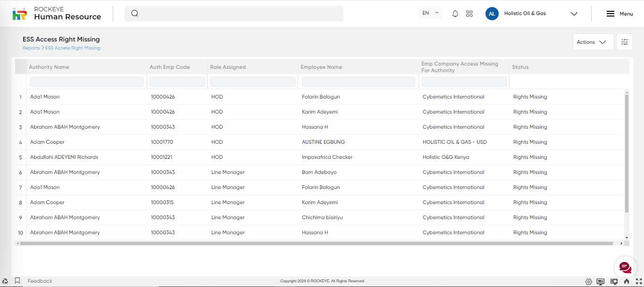Click the bookmark icon in the footer
The image size is (644, 287).
click(x=17, y=281)
